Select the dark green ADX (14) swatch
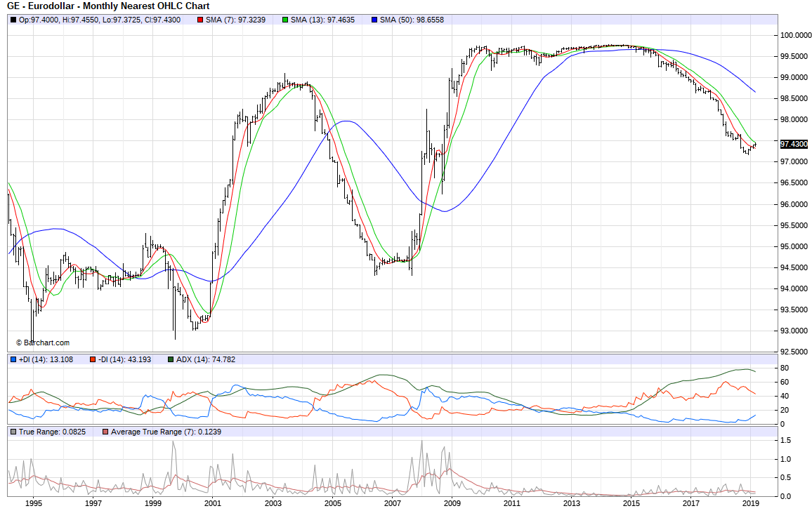 [171, 359]
